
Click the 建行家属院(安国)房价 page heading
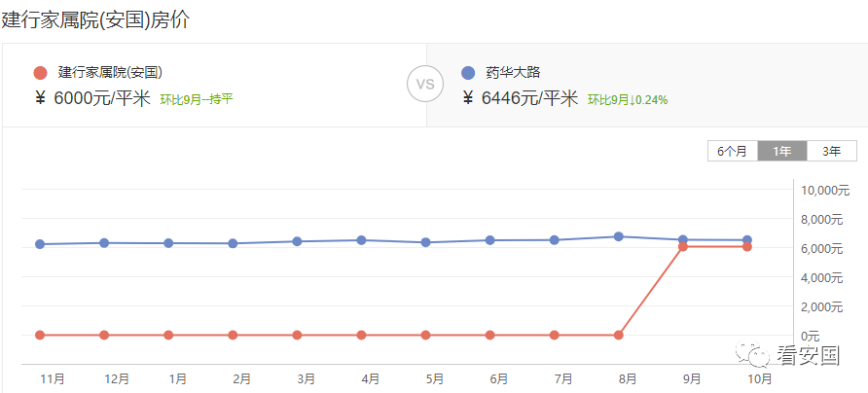95,19
